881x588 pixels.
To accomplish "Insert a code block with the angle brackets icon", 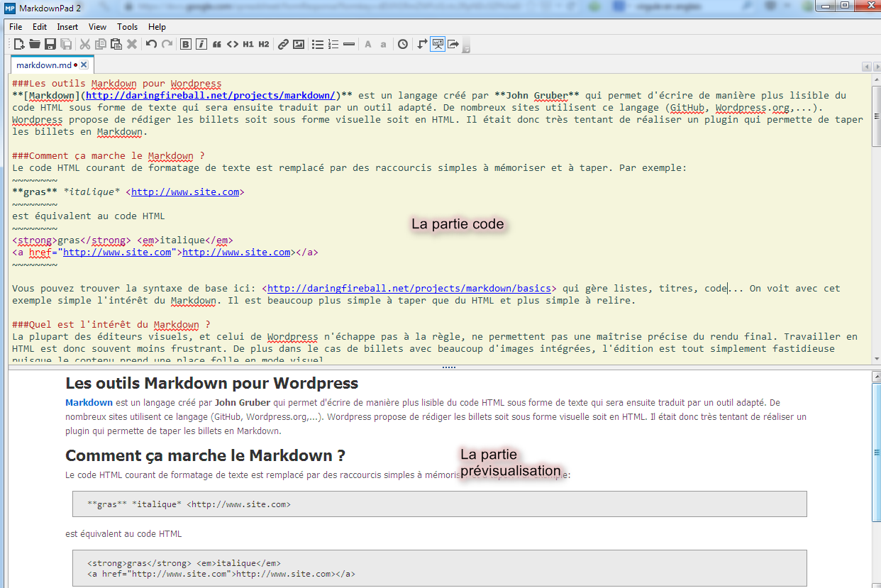I will (x=233, y=44).
